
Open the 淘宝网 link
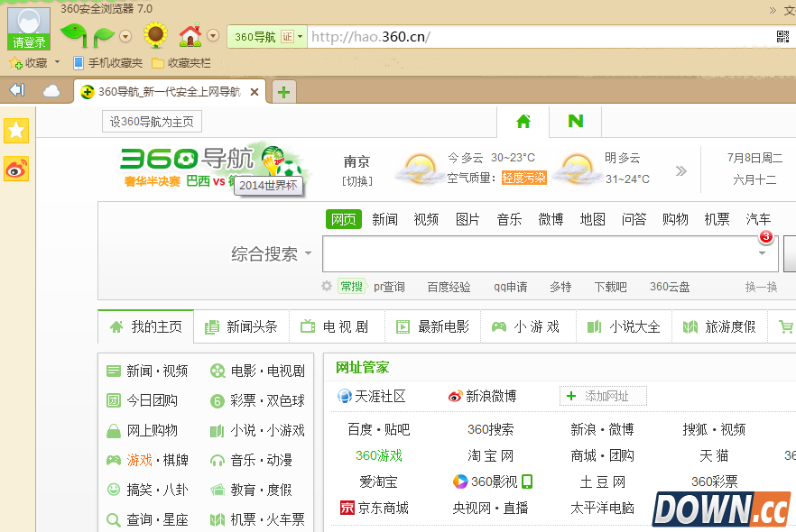pyautogui.click(x=490, y=455)
